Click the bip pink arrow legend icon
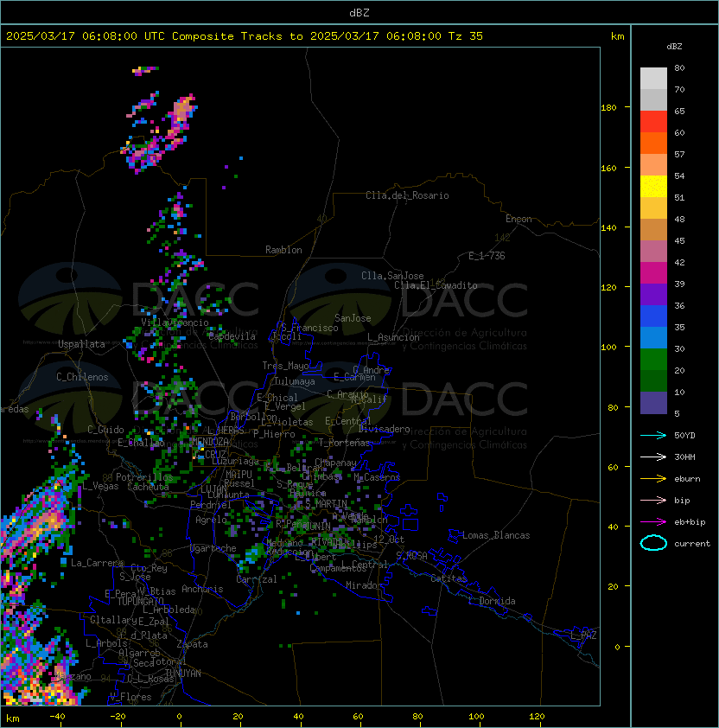This screenshot has width=719, height=728. click(x=653, y=500)
